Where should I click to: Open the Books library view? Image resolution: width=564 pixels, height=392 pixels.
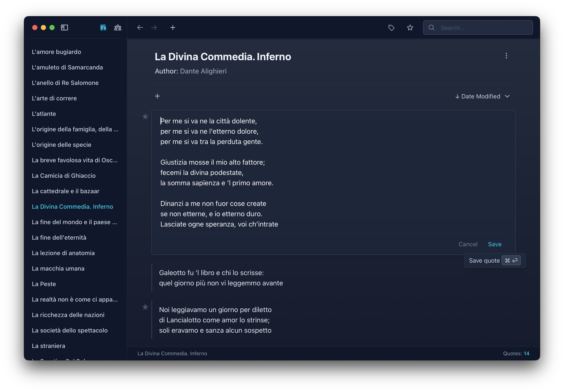(x=103, y=28)
